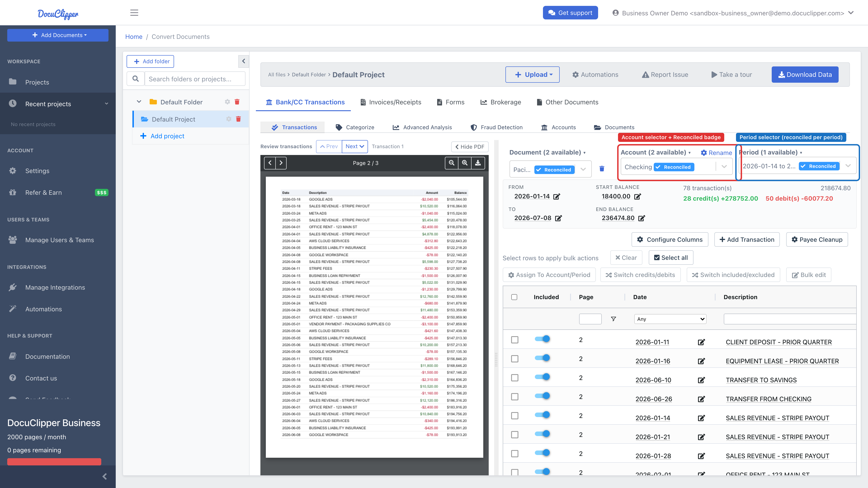Switch to Invoices/Receipts tab
Image resolution: width=868 pixels, height=488 pixels.
pos(391,102)
